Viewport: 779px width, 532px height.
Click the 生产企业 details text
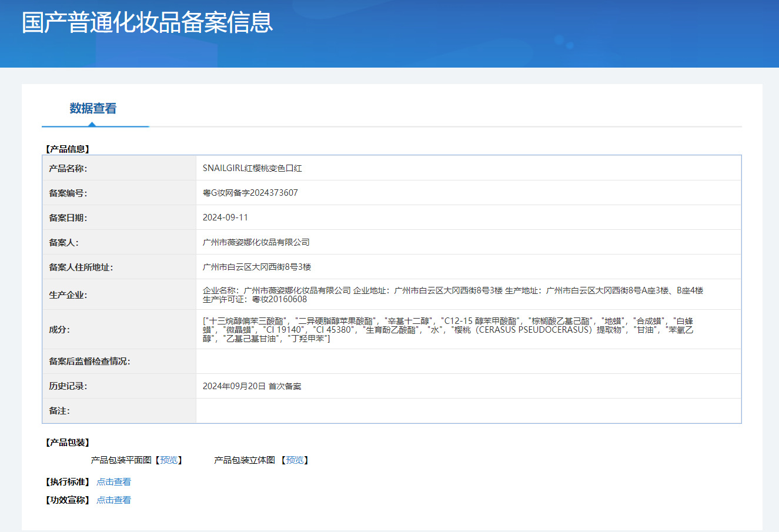[453, 295]
